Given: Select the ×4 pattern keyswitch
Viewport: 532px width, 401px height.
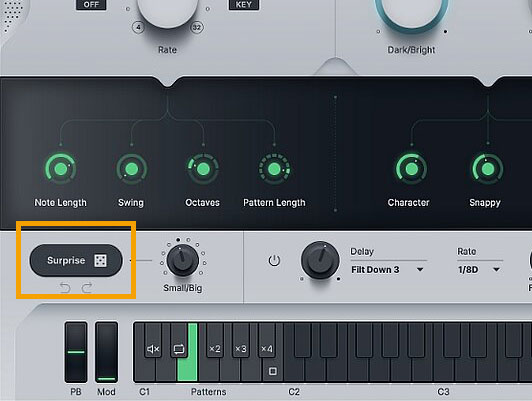Looking at the screenshot, I should pyautogui.click(x=267, y=349).
